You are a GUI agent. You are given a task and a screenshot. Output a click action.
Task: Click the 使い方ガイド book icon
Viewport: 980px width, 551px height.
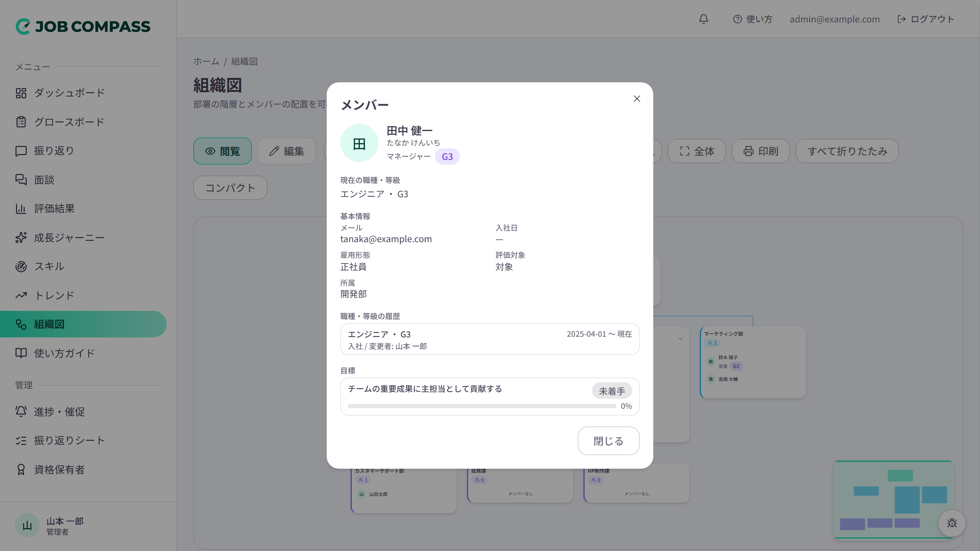tap(21, 353)
